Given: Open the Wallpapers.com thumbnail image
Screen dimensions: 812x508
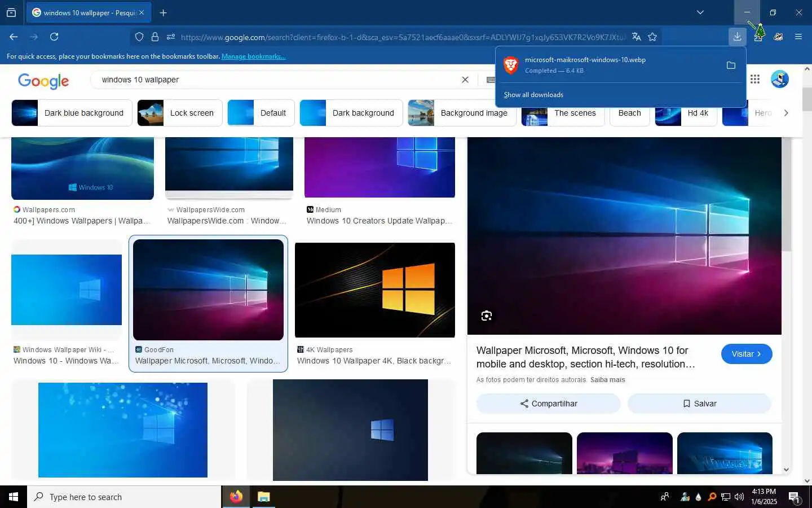Looking at the screenshot, I should [x=82, y=168].
